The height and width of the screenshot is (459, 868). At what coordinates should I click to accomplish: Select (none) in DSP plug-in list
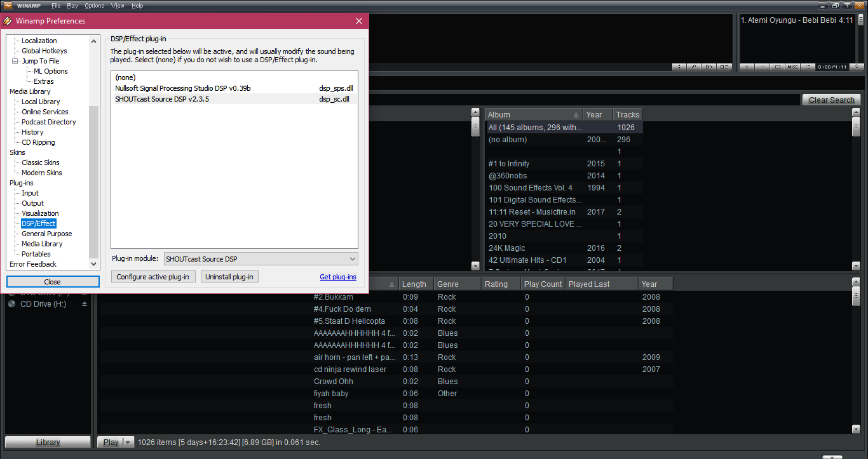(234, 77)
